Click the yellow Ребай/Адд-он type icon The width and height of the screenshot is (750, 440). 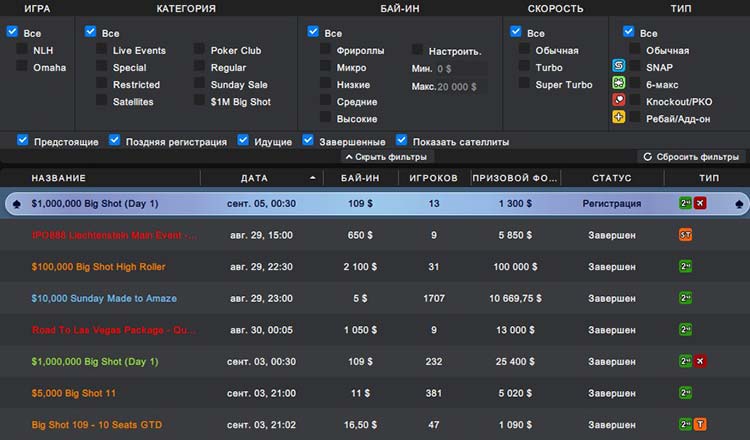pos(619,118)
